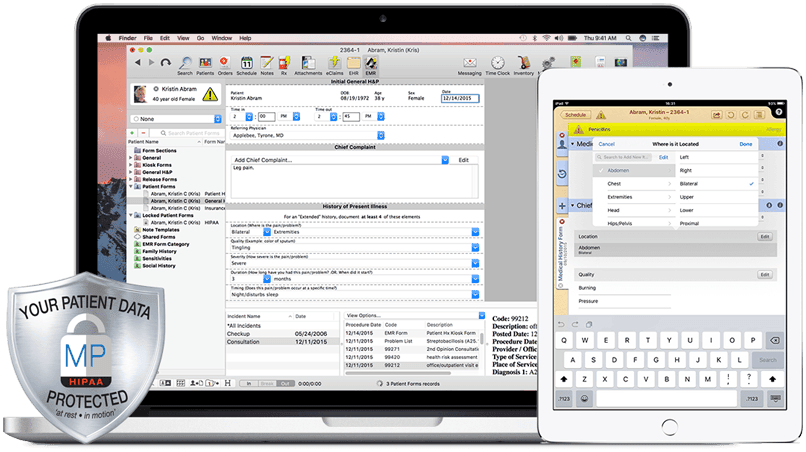Tap the undo icon on the iPad header
This screenshot has height=452, width=806.
tap(731, 115)
